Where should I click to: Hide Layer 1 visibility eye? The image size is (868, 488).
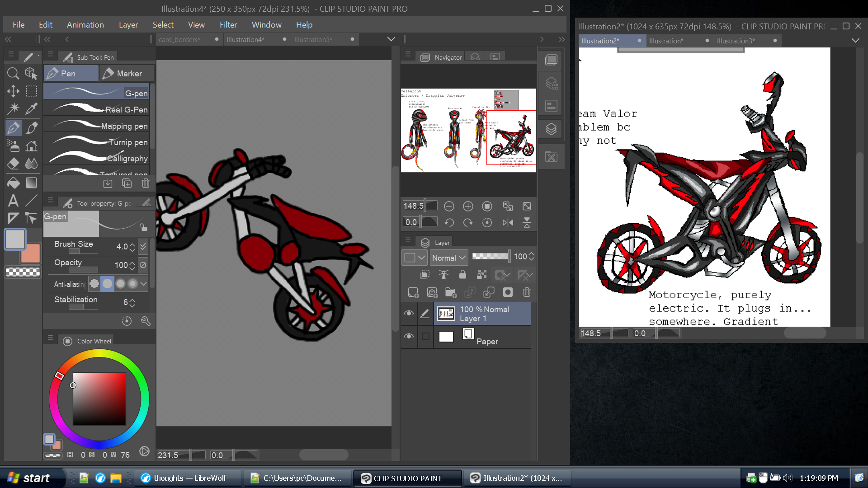click(409, 313)
